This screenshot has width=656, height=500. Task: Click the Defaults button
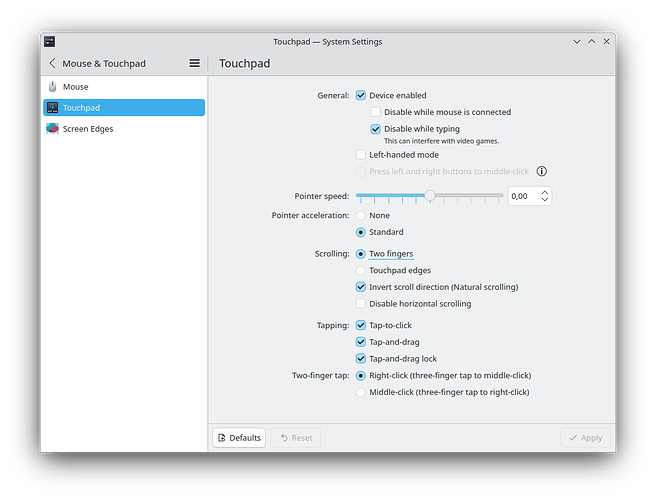[239, 438]
